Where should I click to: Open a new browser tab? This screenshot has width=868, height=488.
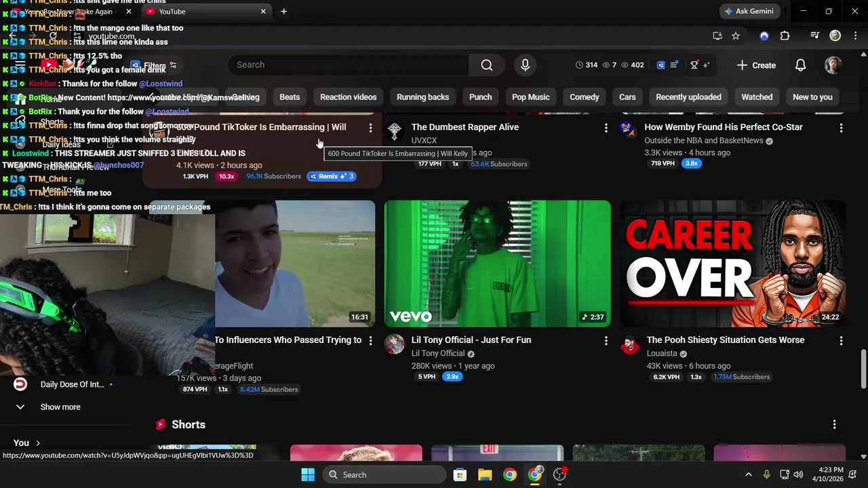coord(283,12)
